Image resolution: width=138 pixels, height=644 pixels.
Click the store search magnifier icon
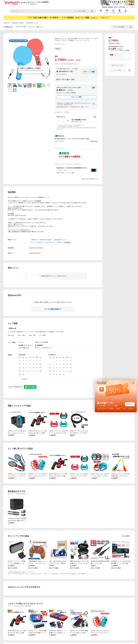130,27
